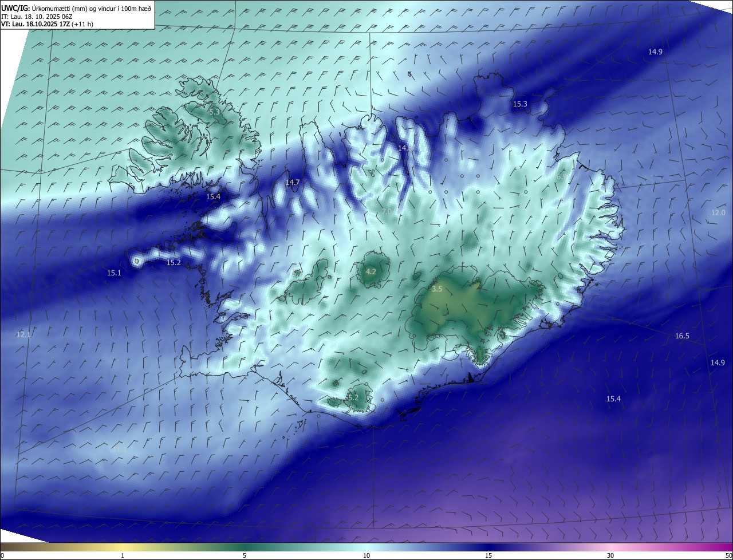The height and width of the screenshot is (560, 733).
Task: Click the 5 tick on the color scale
Action: pyautogui.click(x=245, y=555)
